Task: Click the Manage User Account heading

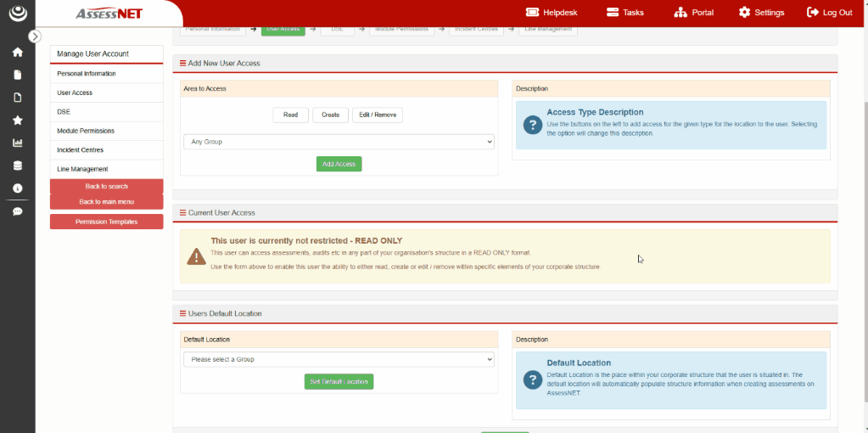Action: [92, 53]
